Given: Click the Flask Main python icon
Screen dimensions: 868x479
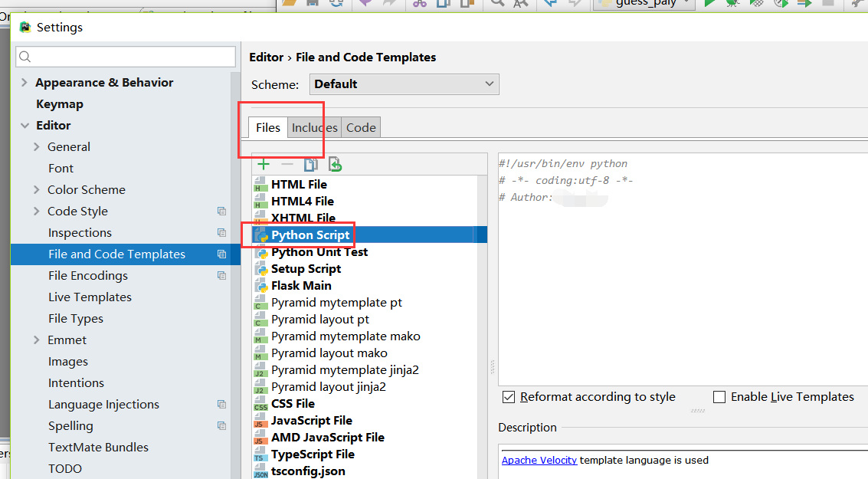Looking at the screenshot, I should pyautogui.click(x=261, y=286).
